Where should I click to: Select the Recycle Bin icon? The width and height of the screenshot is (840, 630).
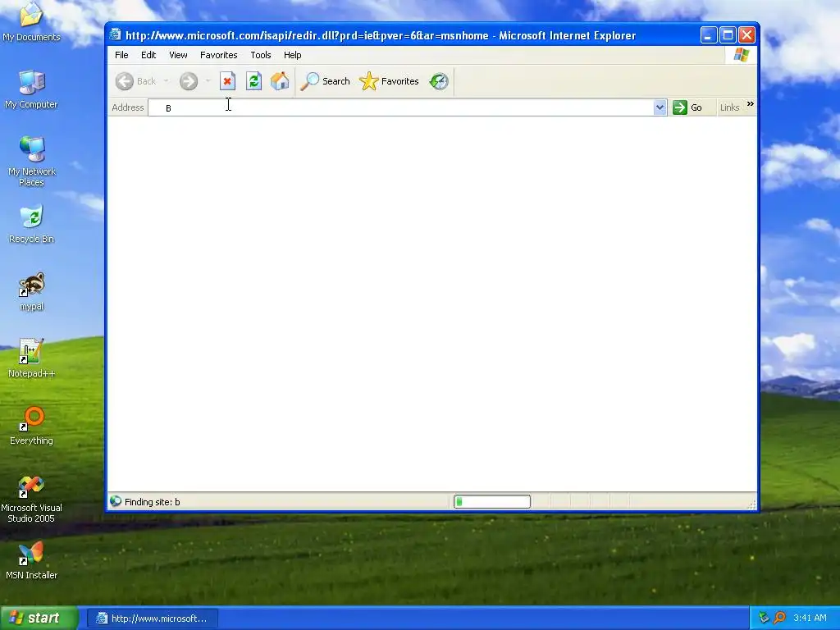[32, 225]
